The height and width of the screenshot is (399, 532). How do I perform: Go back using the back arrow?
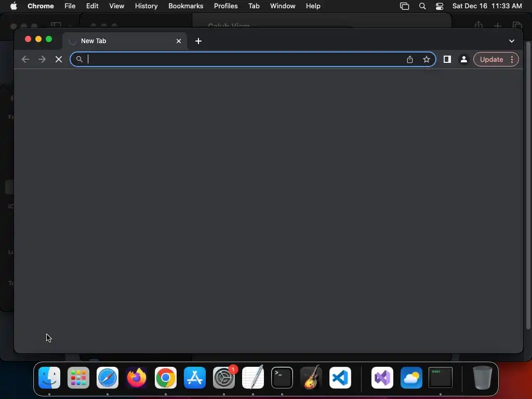point(25,59)
